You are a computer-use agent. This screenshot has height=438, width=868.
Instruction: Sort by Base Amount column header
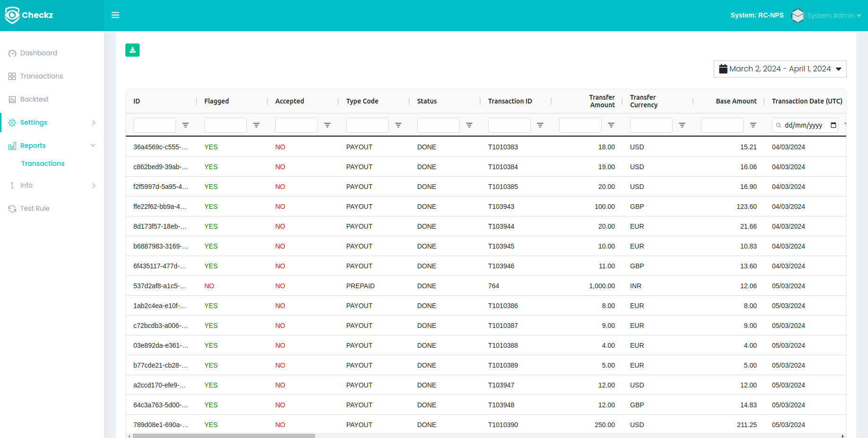point(736,101)
